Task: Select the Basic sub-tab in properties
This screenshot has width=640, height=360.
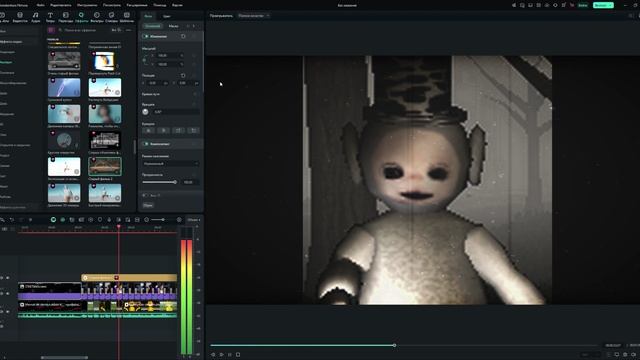Action: coord(153,26)
